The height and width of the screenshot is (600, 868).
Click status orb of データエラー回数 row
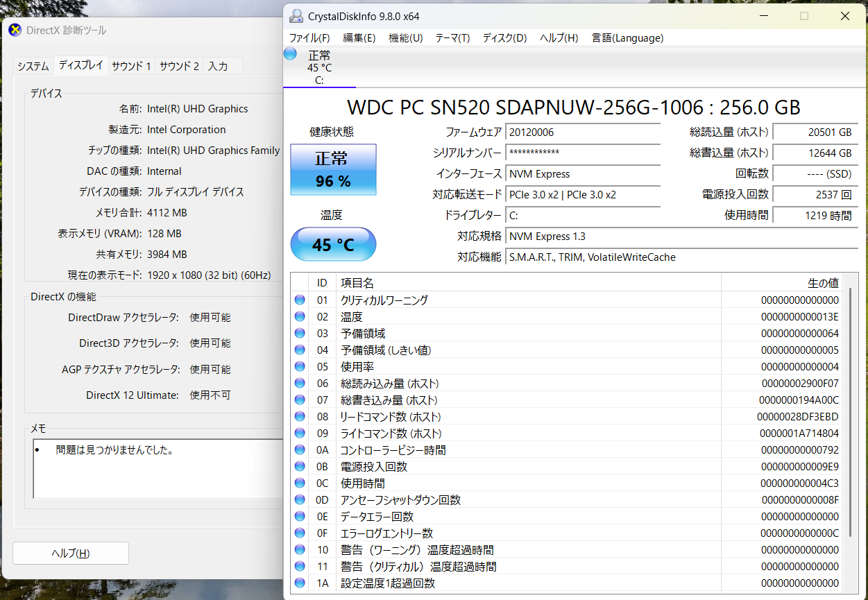300,517
